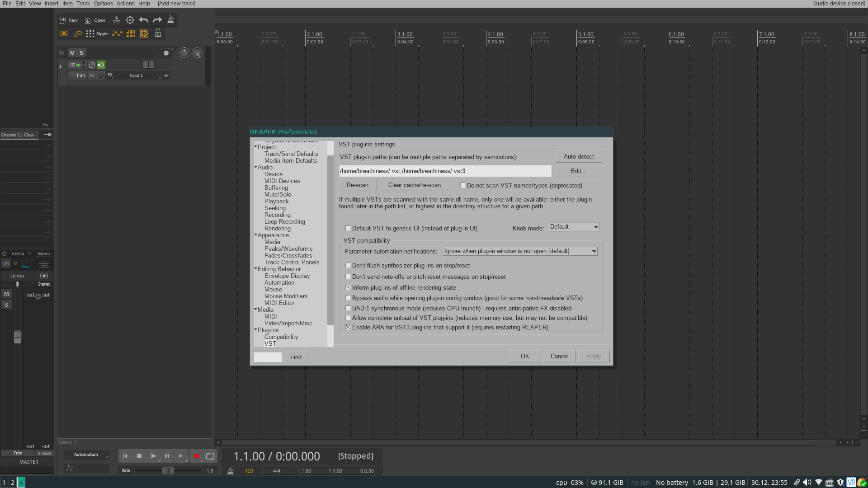The image size is (868, 488).
Task: Click the redo arrow icon in toolbar
Action: (157, 20)
